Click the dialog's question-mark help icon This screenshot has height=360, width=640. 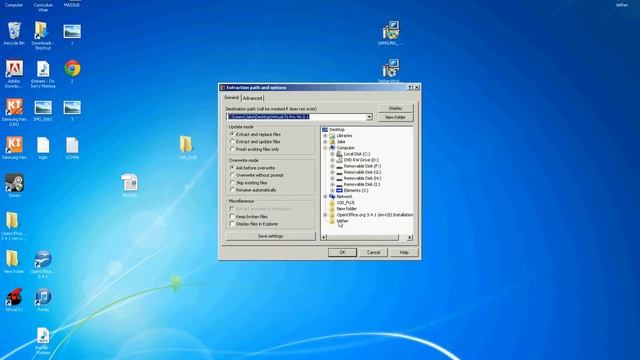(x=410, y=87)
